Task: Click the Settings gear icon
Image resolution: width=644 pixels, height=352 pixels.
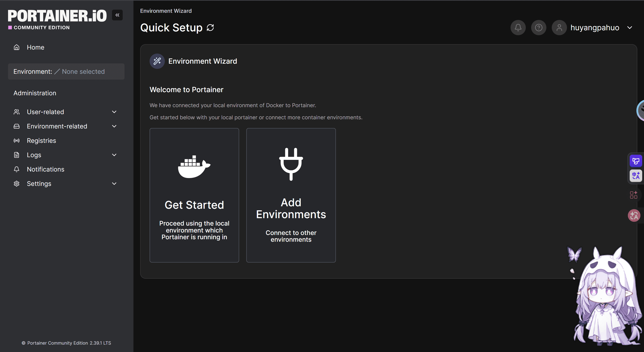Action: (17, 183)
